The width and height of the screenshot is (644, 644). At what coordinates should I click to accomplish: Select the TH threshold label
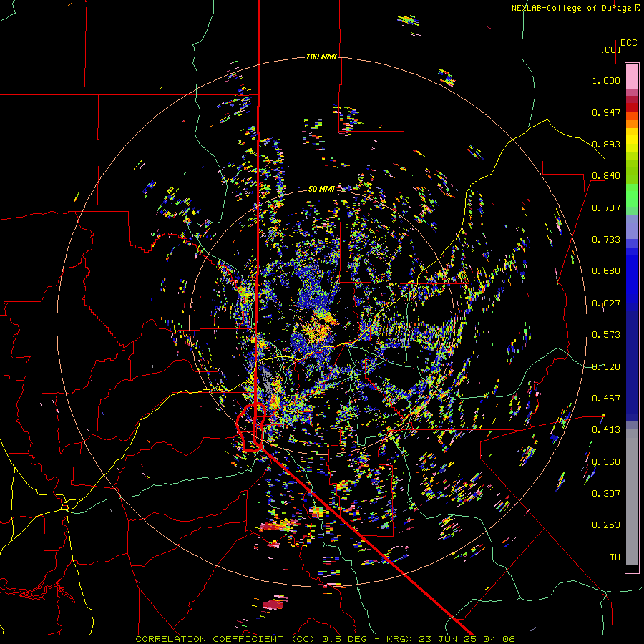tap(615, 557)
